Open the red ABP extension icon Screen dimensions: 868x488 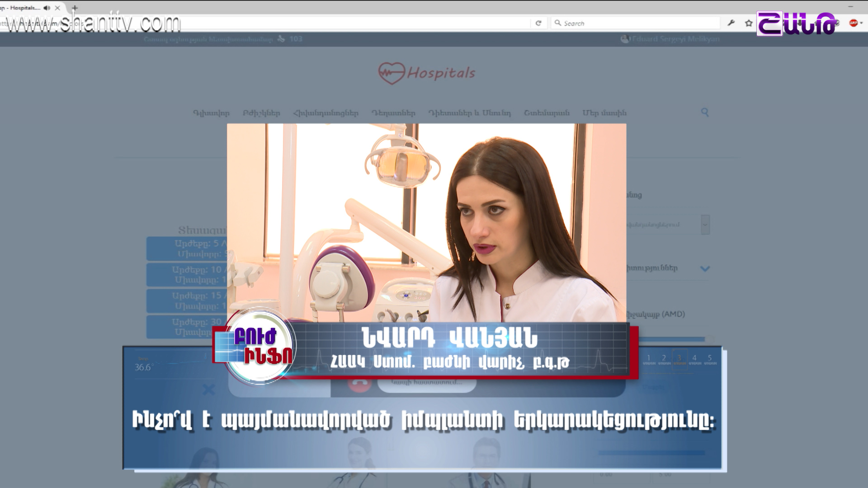tap(853, 23)
